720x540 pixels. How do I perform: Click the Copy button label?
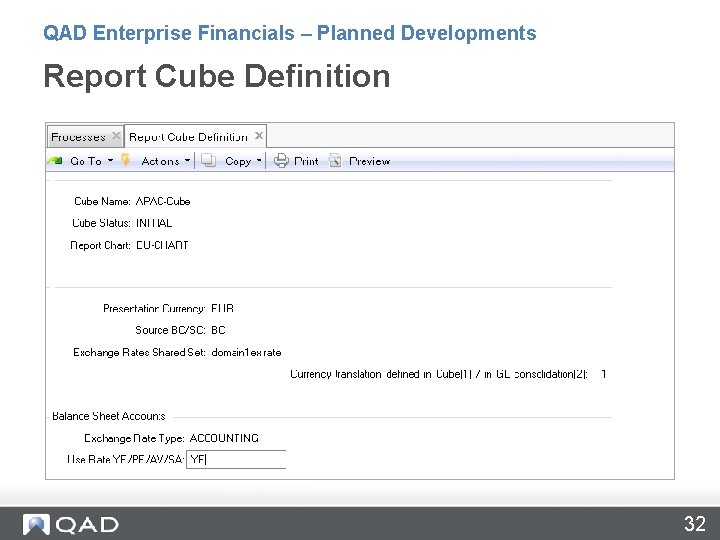[x=238, y=161]
